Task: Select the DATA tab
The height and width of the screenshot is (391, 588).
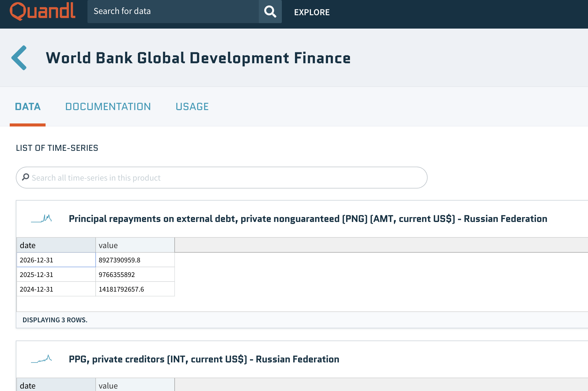Action: 28,107
